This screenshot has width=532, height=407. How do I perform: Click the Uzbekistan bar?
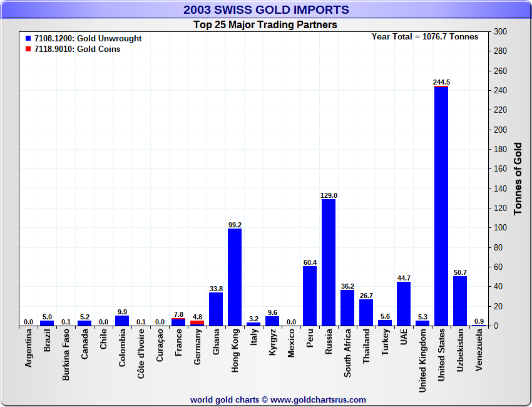point(460,301)
